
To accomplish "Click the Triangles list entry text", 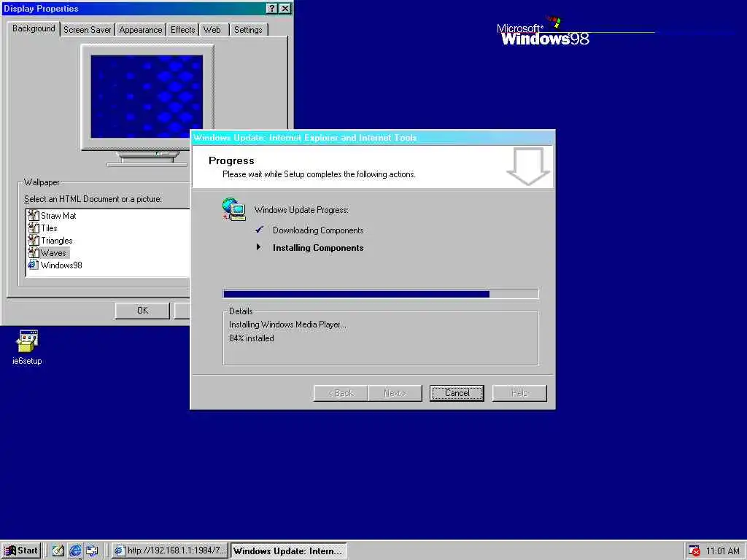I will pyautogui.click(x=57, y=241).
